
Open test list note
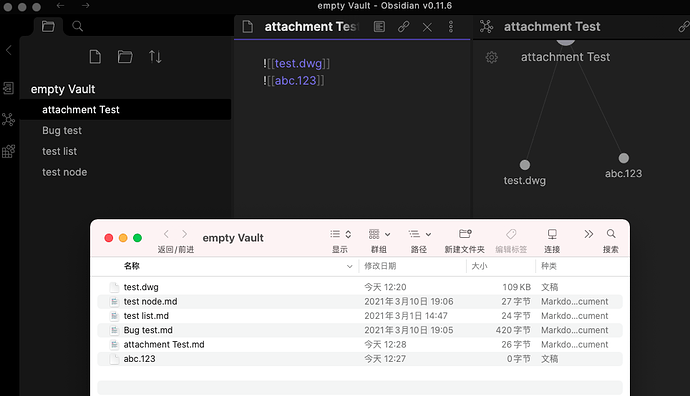59,151
